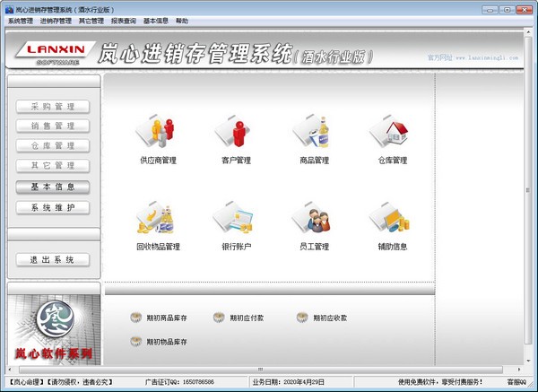Image resolution: width=538 pixels, height=392 pixels.
Task: Click the gear icon beside 期初应收款
Action: click(302, 318)
